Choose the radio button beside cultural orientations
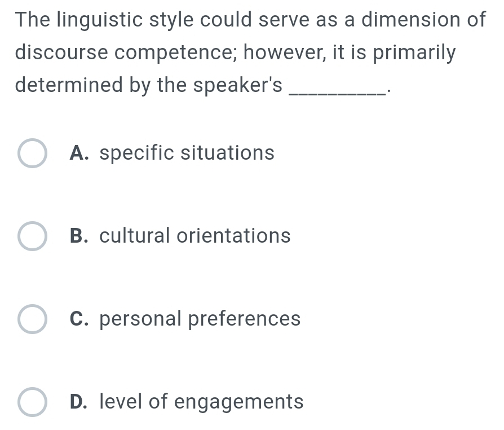Screen dimensions: 504x430 tap(32, 236)
